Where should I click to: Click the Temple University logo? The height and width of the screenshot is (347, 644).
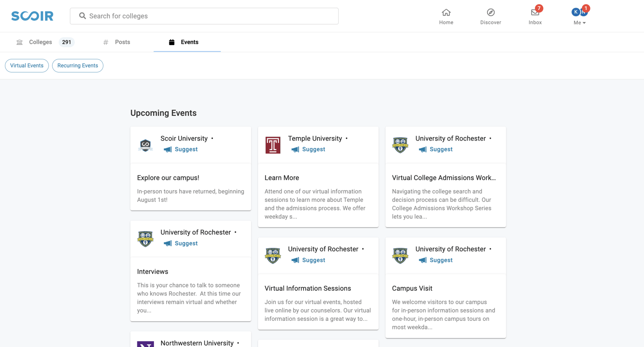coord(272,145)
